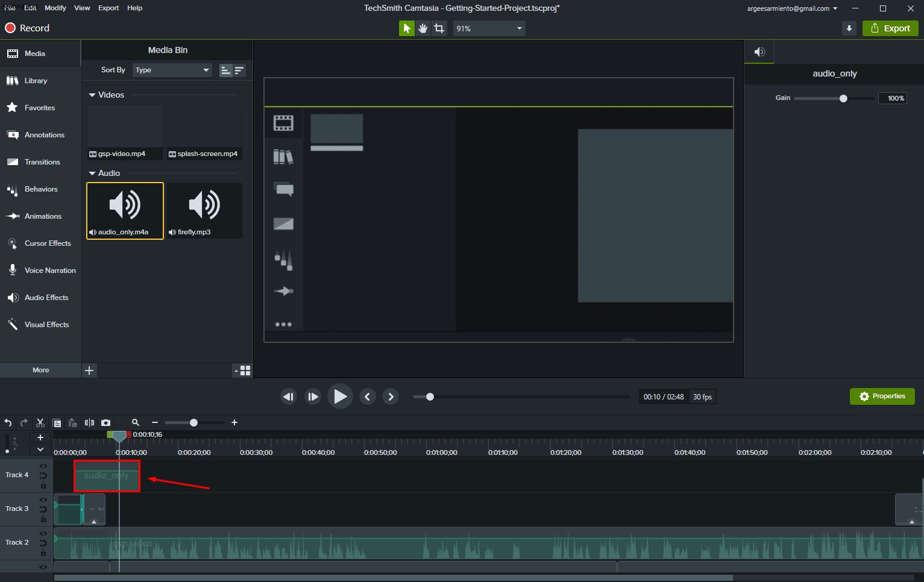Adjust the Gain slider handle

coord(843,98)
